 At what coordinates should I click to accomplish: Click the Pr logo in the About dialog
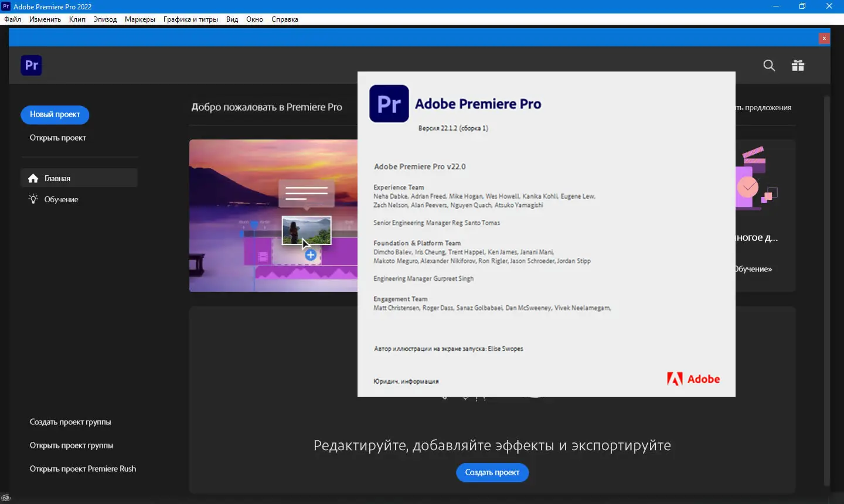(389, 104)
